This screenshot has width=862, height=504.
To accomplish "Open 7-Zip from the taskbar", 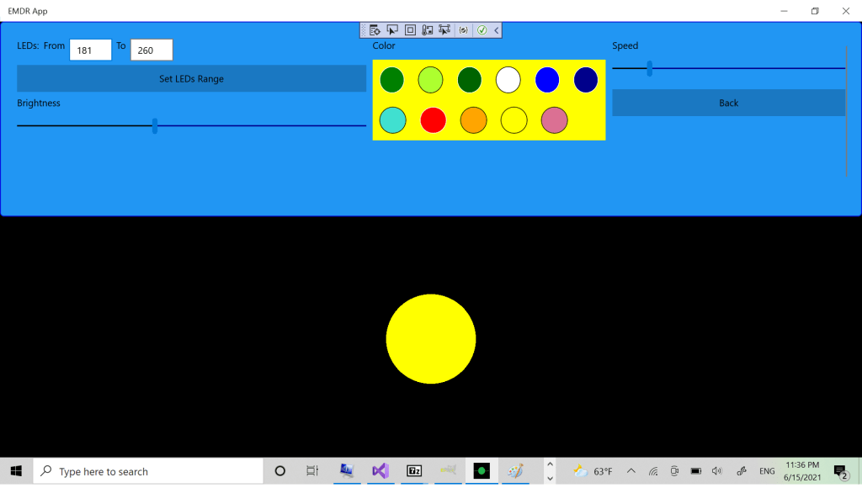I will [x=413, y=471].
